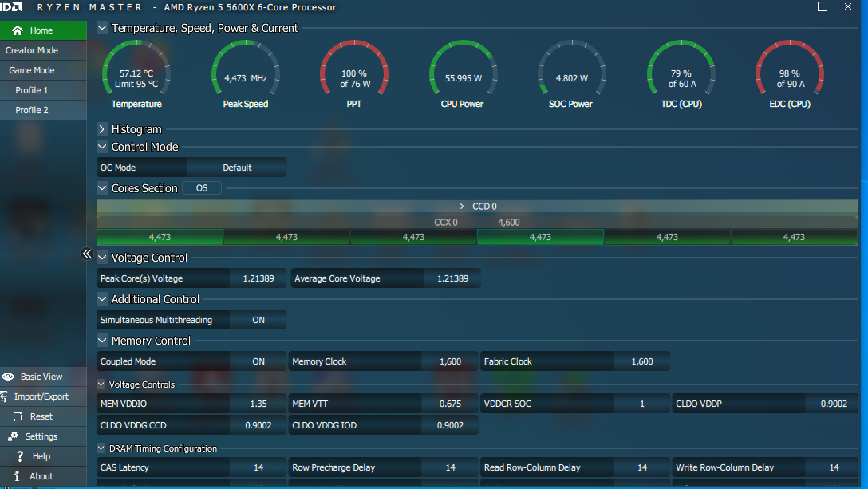Collapse the Voltage Control section

[x=102, y=258]
